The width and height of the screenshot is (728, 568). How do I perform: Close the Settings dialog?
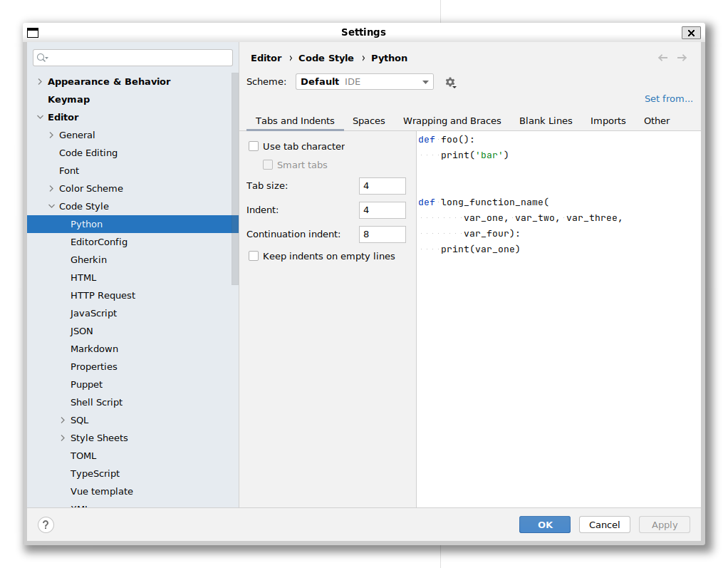(x=691, y=33)
